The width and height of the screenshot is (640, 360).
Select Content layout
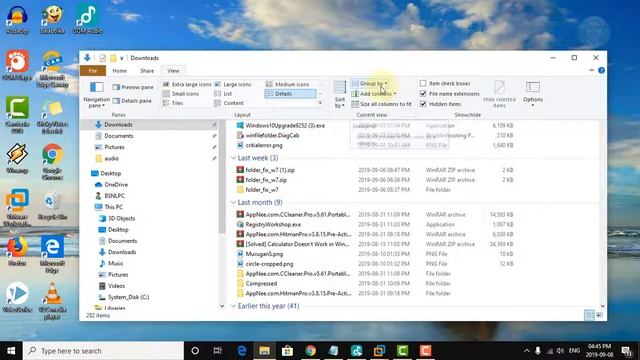click(229, 103)
